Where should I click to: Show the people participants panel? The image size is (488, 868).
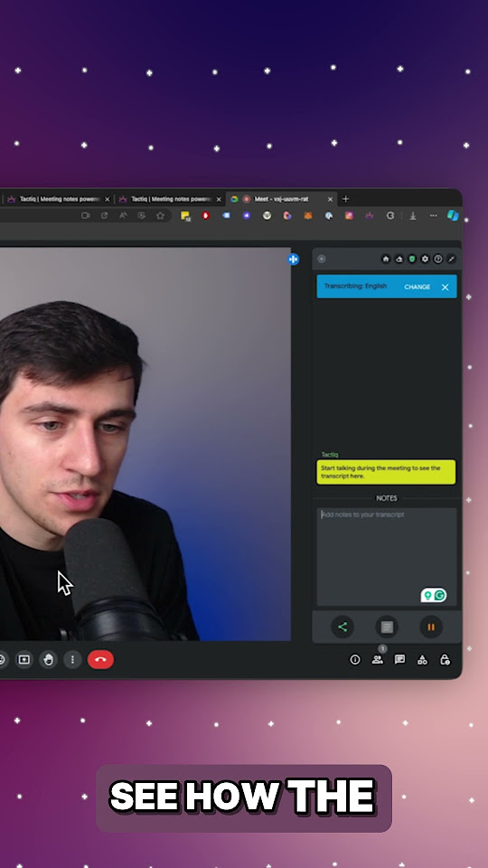click(x=378, y=659)
